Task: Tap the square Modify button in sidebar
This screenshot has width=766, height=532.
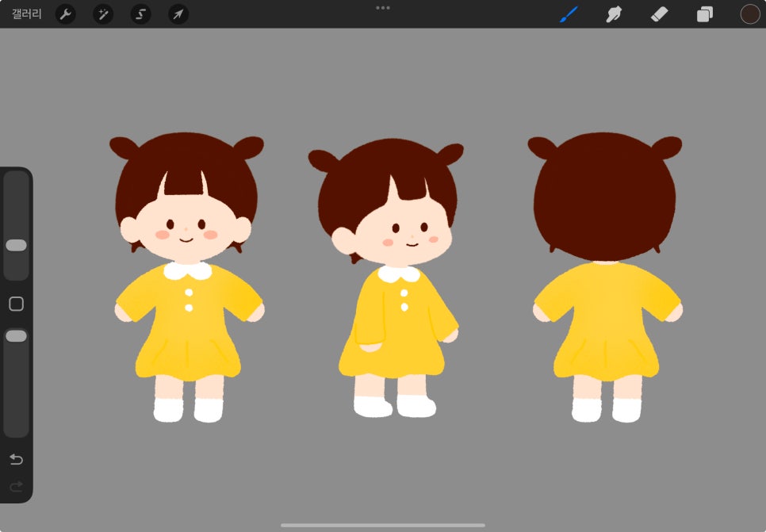Action: tap(16, 304)
